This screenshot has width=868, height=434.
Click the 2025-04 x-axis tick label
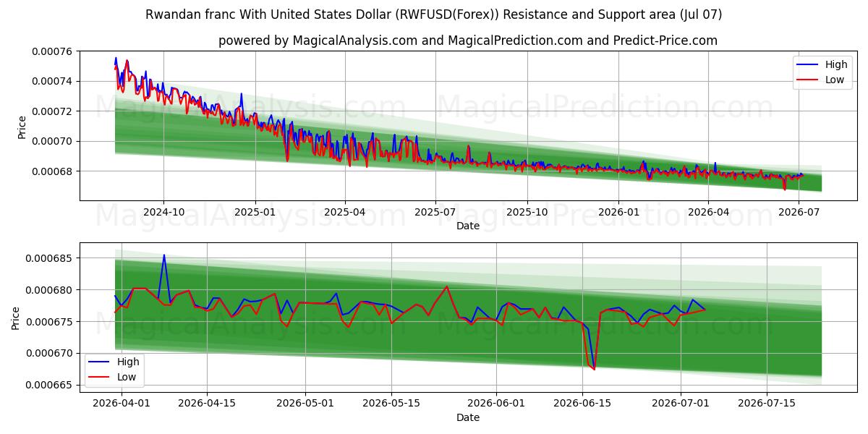[344, 212]
